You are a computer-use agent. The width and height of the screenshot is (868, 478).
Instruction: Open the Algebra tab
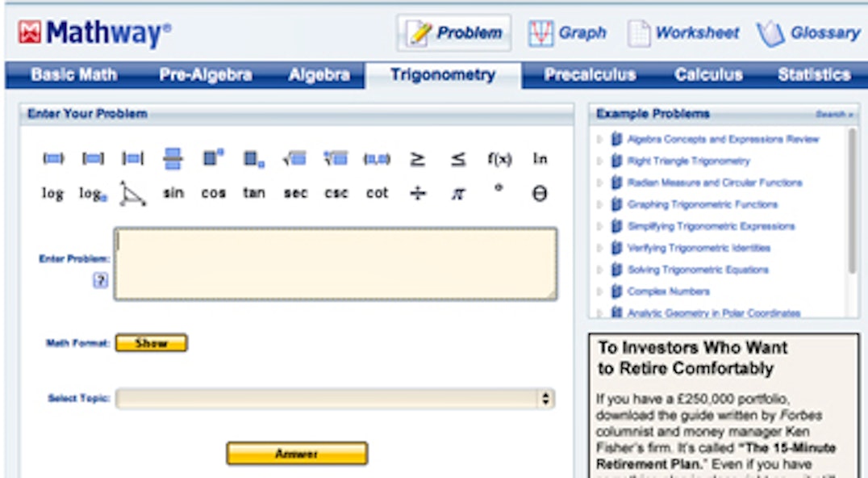pos(319,75)
